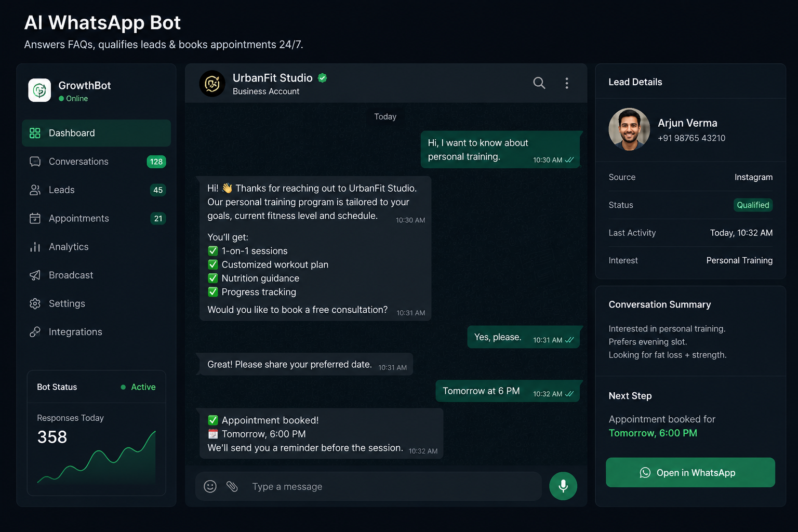Click the Open in WhatsApp button
Viewport: 798px width, 532px height.
coord(690,472)
